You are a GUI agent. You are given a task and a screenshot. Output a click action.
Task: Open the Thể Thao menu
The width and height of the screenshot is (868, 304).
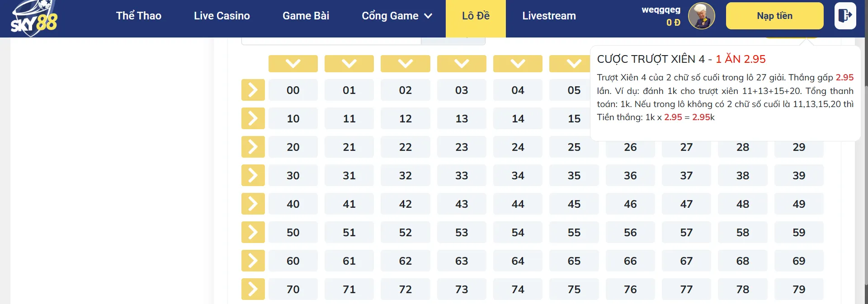coord(138,16)
